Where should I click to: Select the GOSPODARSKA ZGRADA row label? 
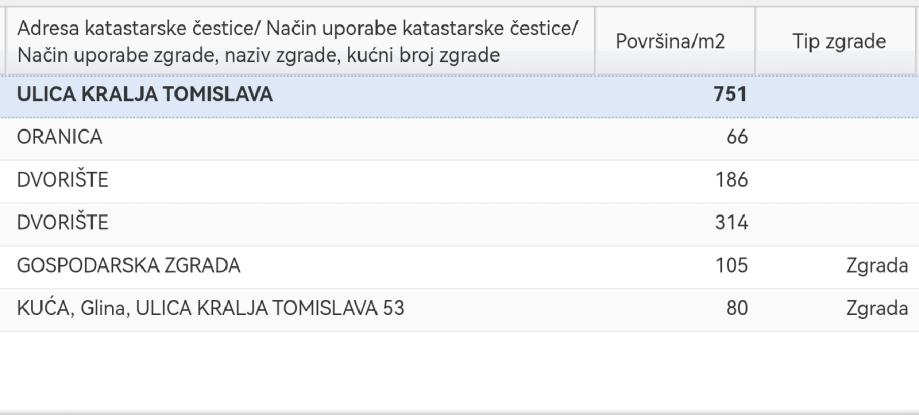point(129,267)
